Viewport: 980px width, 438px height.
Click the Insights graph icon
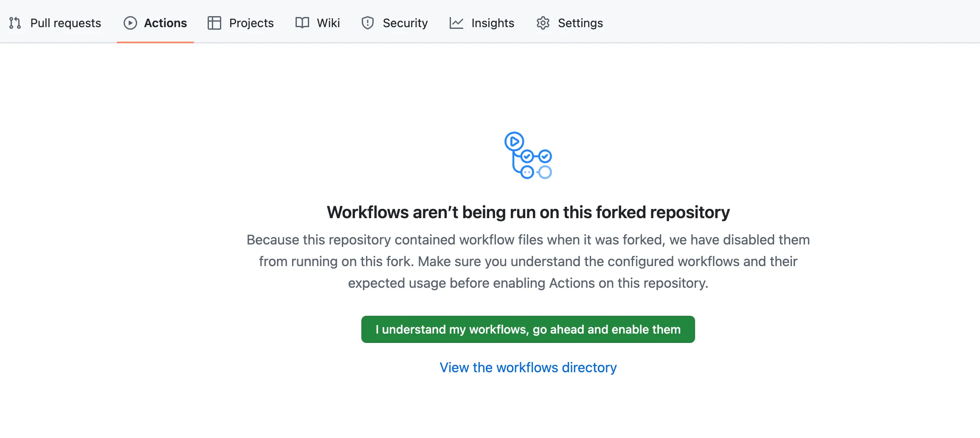[456, 23]
